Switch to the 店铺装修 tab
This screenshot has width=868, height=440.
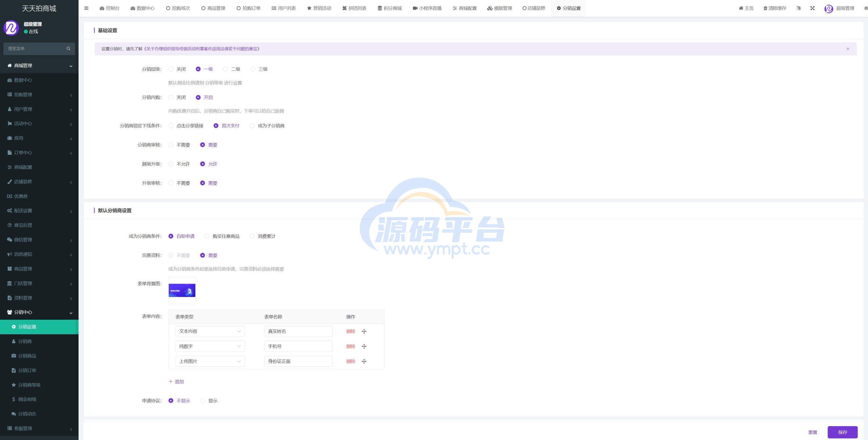(x=534, y=8)
